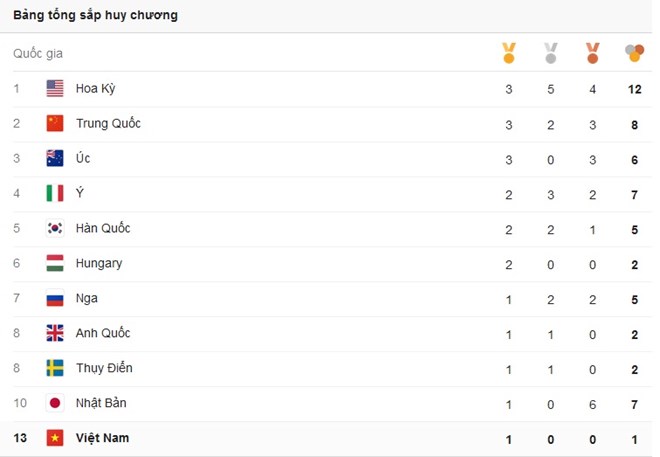This screenshot has height=457, width=660.
Task: Click the Vietnam flag icon
Action: pyautogui.click(x=55, y=439)
